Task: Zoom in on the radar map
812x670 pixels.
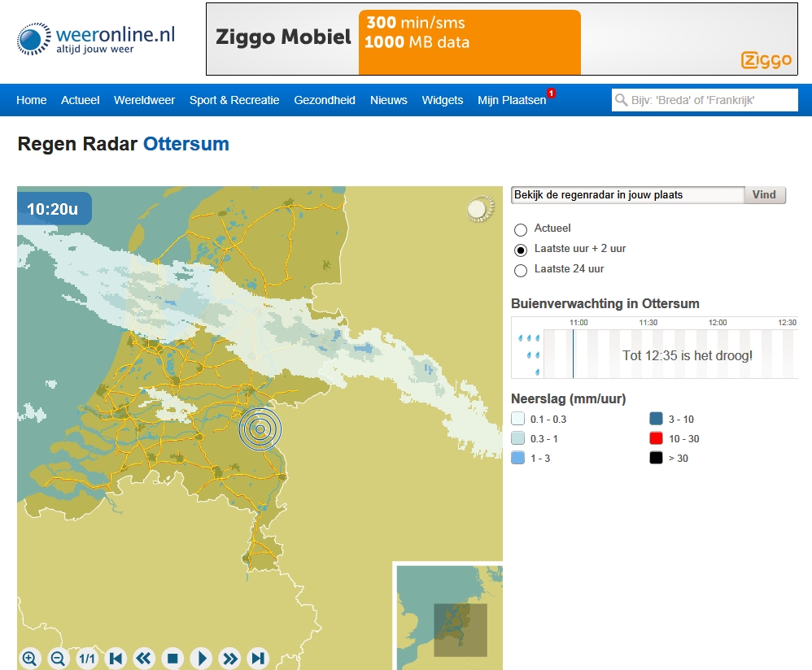Action: tap(30, 658)
